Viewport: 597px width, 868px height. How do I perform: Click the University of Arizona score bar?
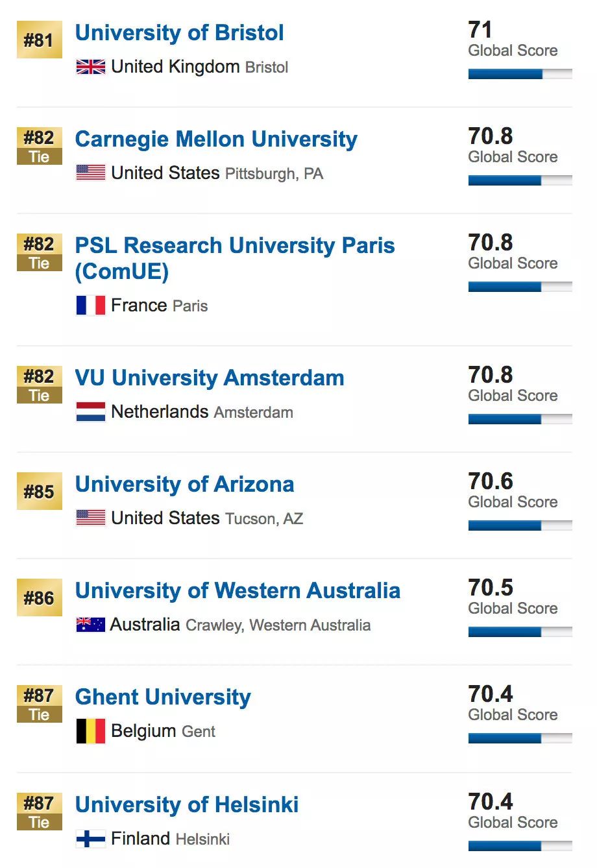point(520,526)
